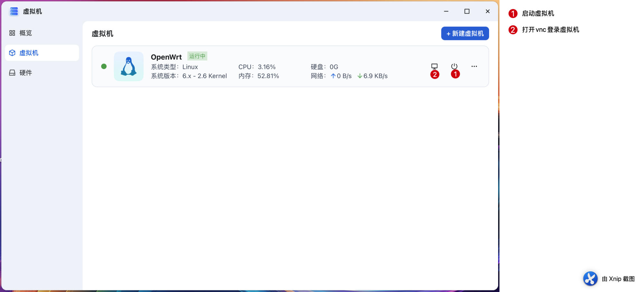Close the 虚拟机 window

pyautogui.click(x=488, y=11)
